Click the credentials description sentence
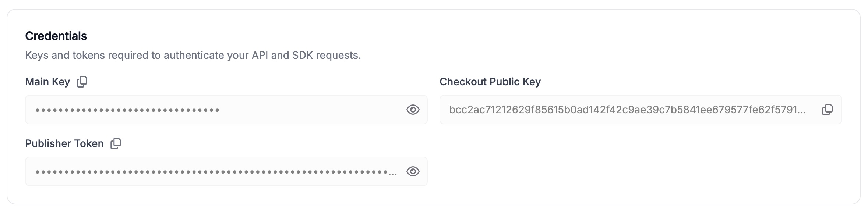 click(x=193, y=56)
